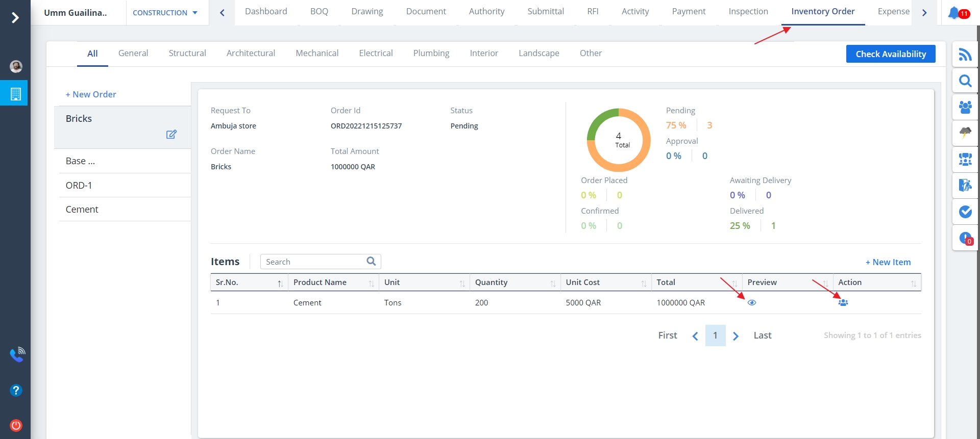Open the RSS feed icon in right sidebar
Image resolution: width=980 pixels, height=439 pixels.
pyautogui.click(x=965, y=55)
